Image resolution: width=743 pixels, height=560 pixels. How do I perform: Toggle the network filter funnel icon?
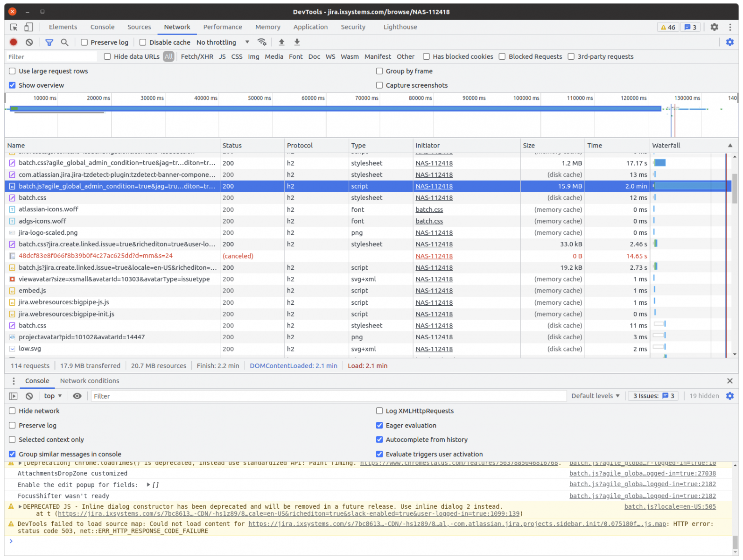49,42
